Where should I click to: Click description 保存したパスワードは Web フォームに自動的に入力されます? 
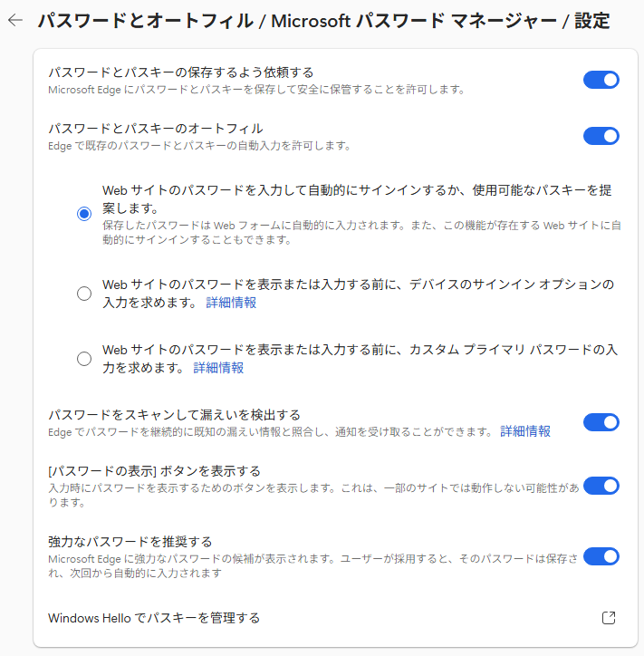[361, 233]
